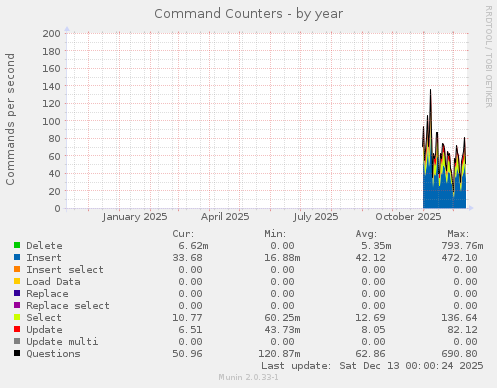Screen dimensions: 497x388
Task: Click the 'Questions' legend label
Action: [x=53, y=354]
